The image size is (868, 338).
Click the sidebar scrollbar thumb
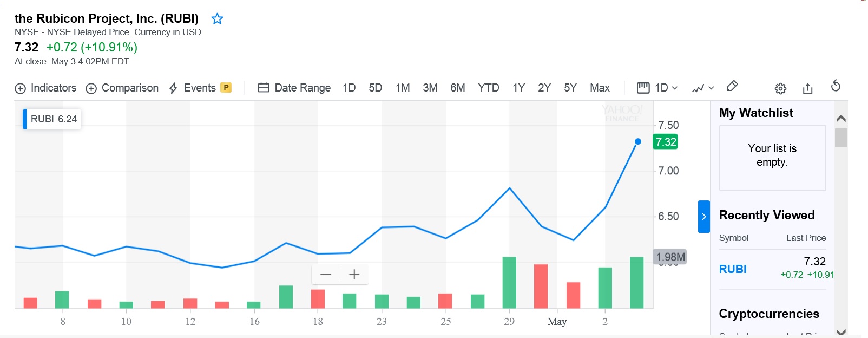click(x=841, y=138)
